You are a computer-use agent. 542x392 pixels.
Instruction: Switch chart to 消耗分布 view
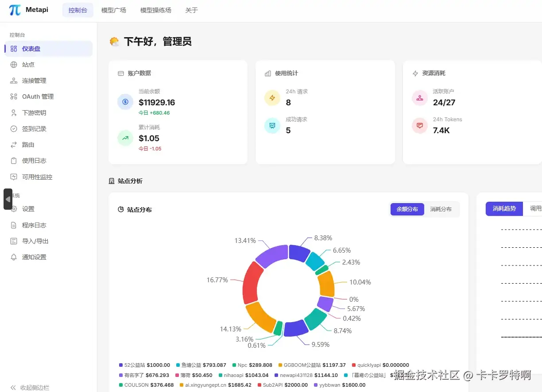pos(441,209)
